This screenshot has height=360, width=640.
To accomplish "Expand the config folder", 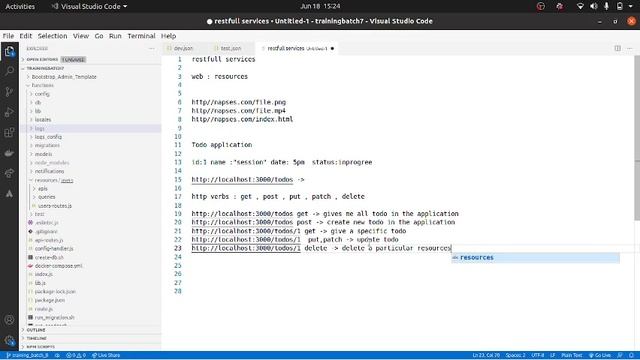I will pos(42,94).
